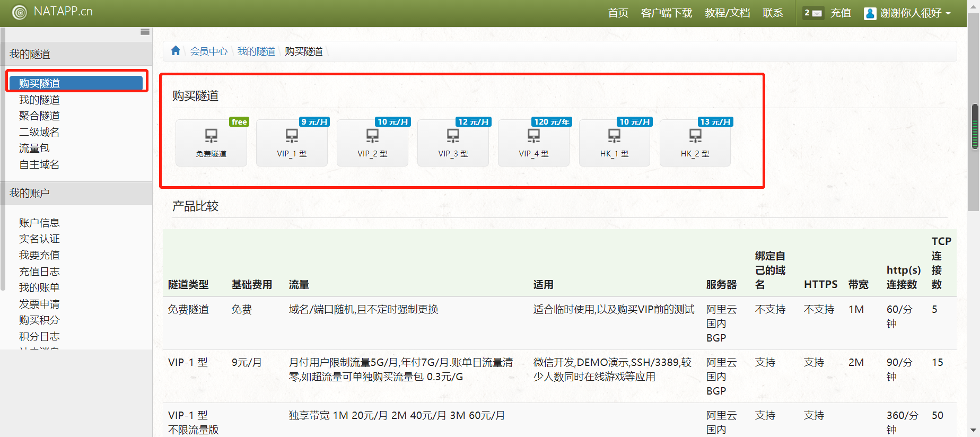Open 二级域名 in the sidebar
The height and width of the screenshot is (437, 980).
point(39,132)
